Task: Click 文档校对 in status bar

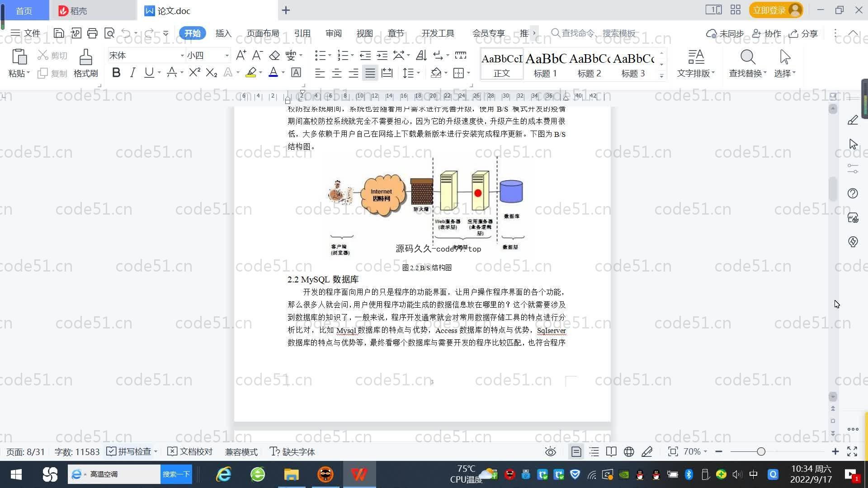Action: (190, 451)
